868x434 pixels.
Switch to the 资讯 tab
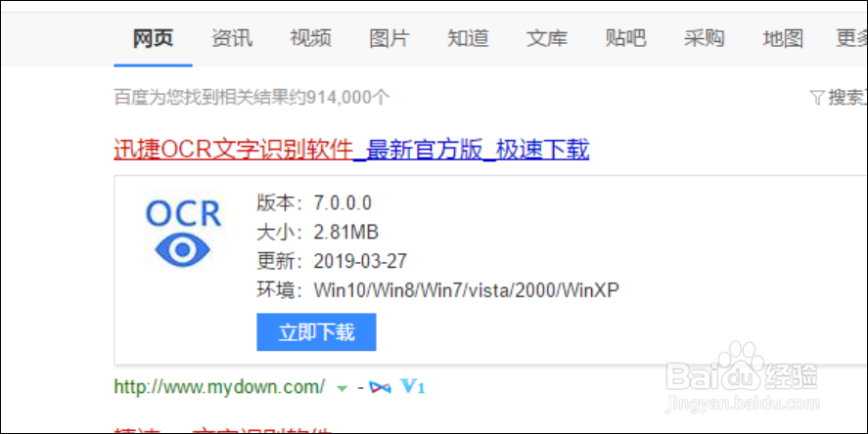(231, 38)
